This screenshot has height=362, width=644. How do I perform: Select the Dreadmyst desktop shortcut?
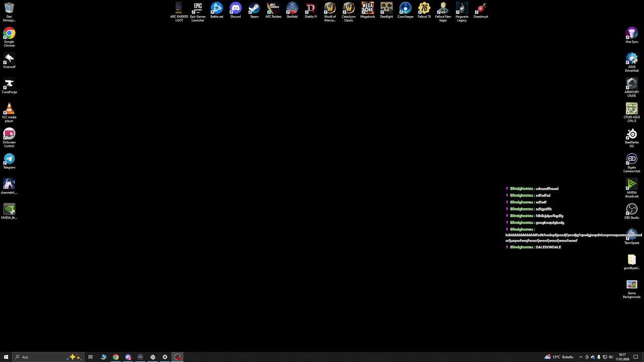click(480, 11)
